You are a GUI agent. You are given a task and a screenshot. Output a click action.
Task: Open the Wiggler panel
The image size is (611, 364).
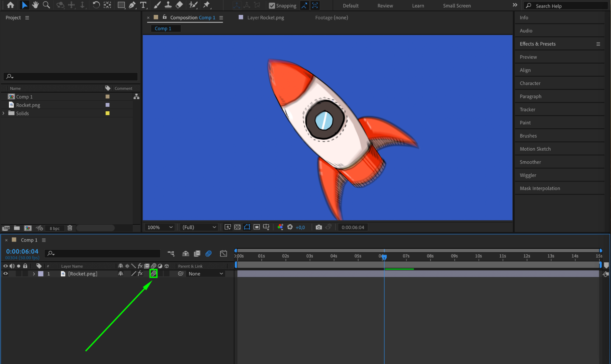(x=528, y=175)
